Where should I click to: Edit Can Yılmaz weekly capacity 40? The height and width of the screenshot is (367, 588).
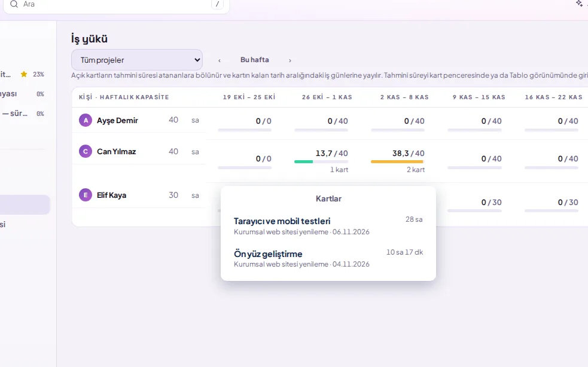pos(173,151)
